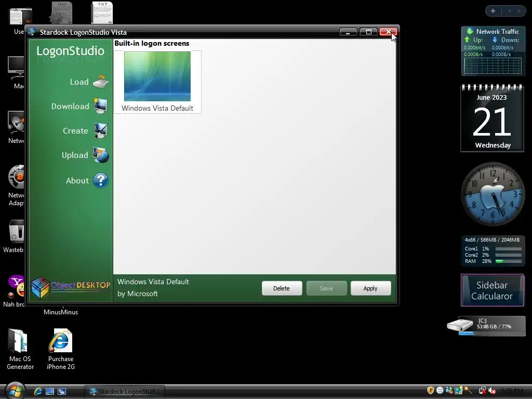Select the INI file desktop icon
The image size is (532, 399).
tap(61, 12)
